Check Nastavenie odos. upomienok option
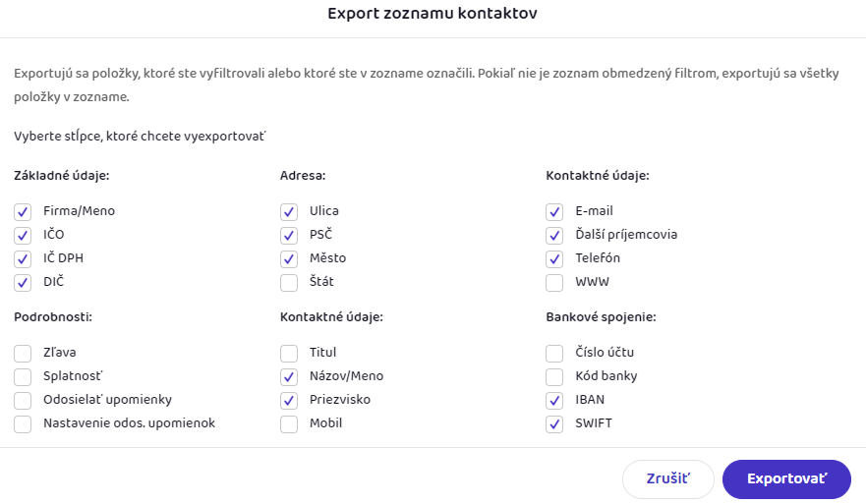Image resolution: width=866 pixels, height=504 pixels. click(x=24, y=423)
